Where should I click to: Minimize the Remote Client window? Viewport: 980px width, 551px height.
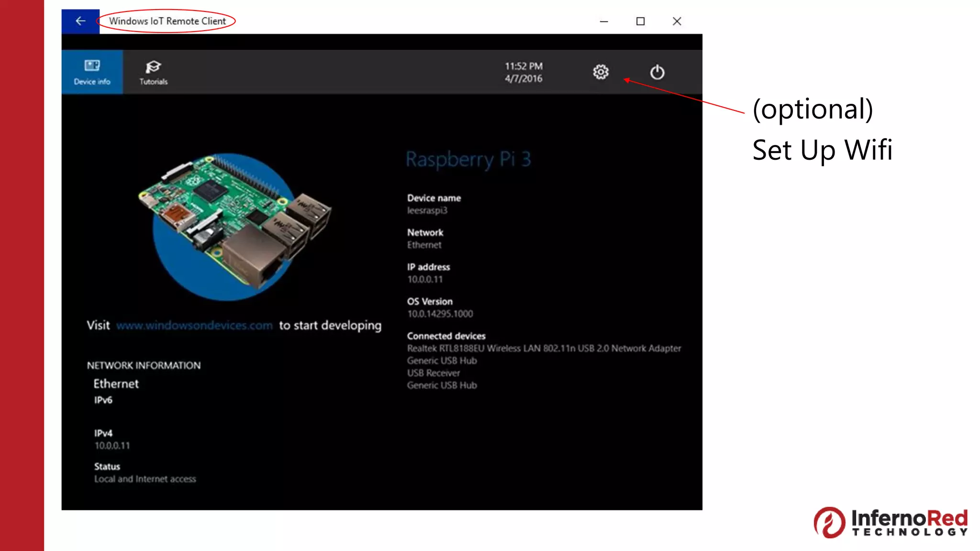[604, 21]
